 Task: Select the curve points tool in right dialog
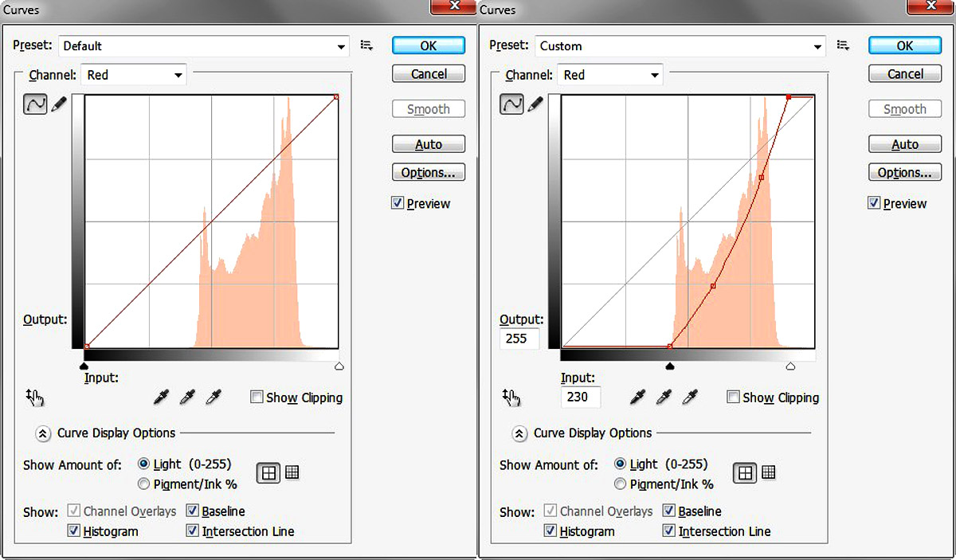pos(511,104)
